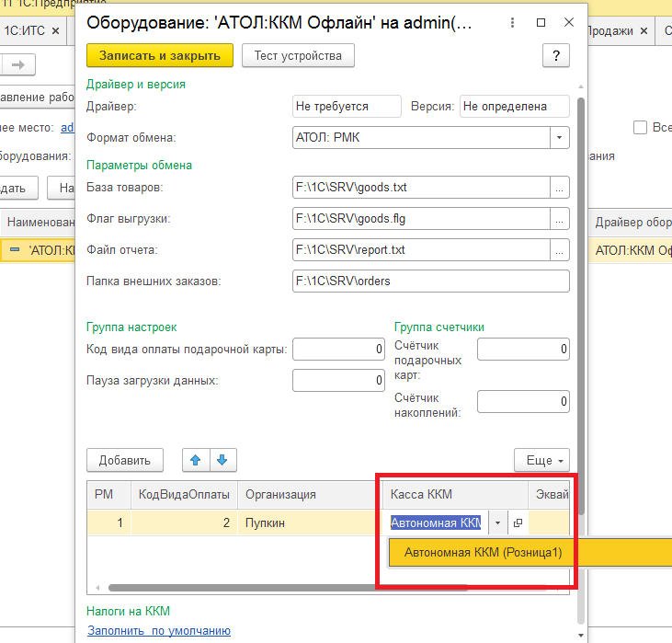Switch to the '1С:ИТС' tab

click(25, 31)
